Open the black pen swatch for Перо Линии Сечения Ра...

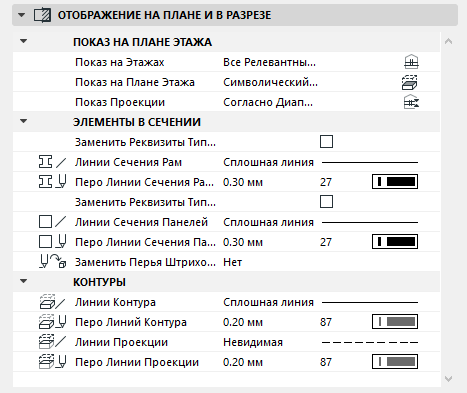pos(395,182)
